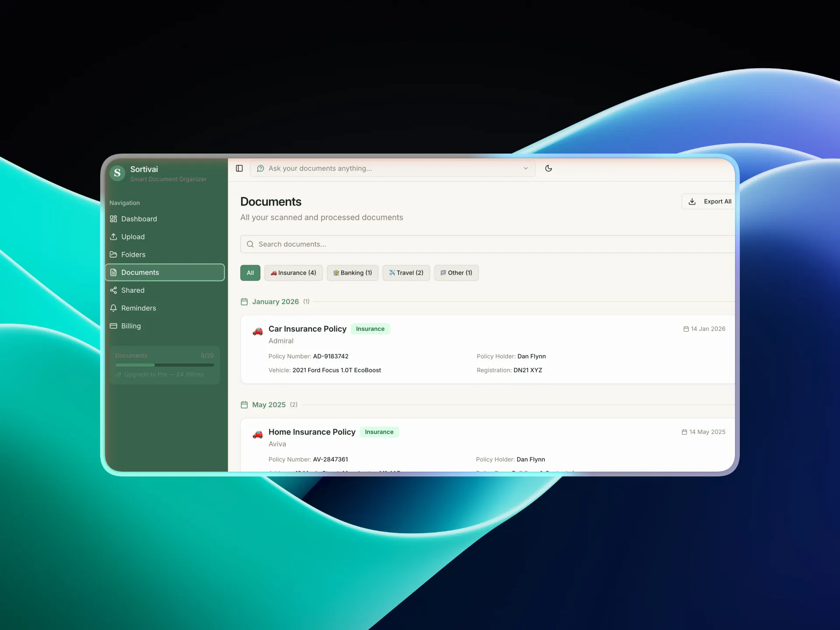The height and width of the screenshot is (630, 840).
Task: Click the Documents 8/20 usage progress bar
Action: coord(164,365)
